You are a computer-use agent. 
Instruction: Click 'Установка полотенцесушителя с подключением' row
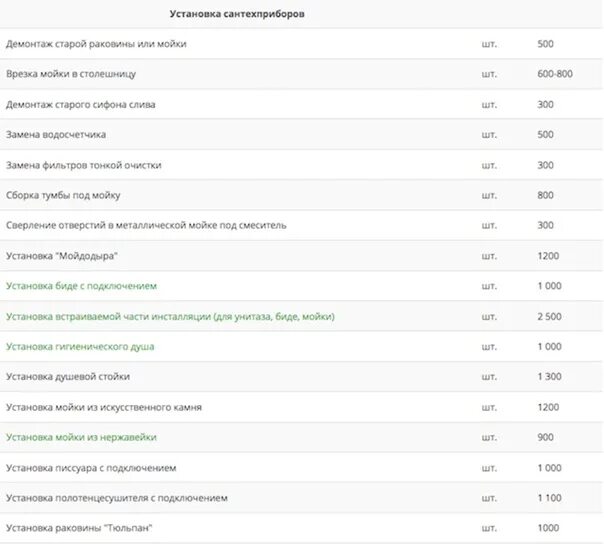[302, 498]
